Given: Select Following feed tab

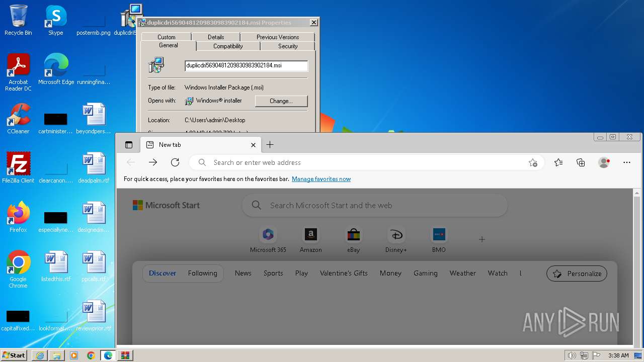Looking at the screenshot, I should [x=203, y=273].
